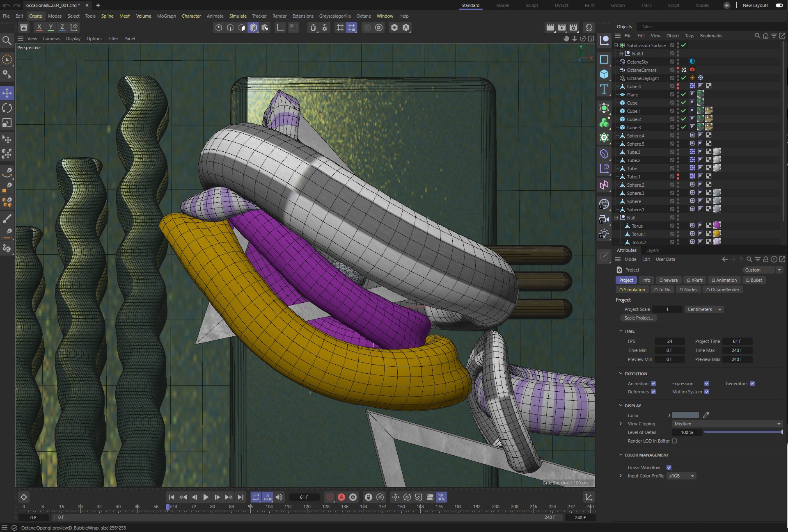Click the Scale Project... button
Screen dimensions: 788x532
point(638,318)
